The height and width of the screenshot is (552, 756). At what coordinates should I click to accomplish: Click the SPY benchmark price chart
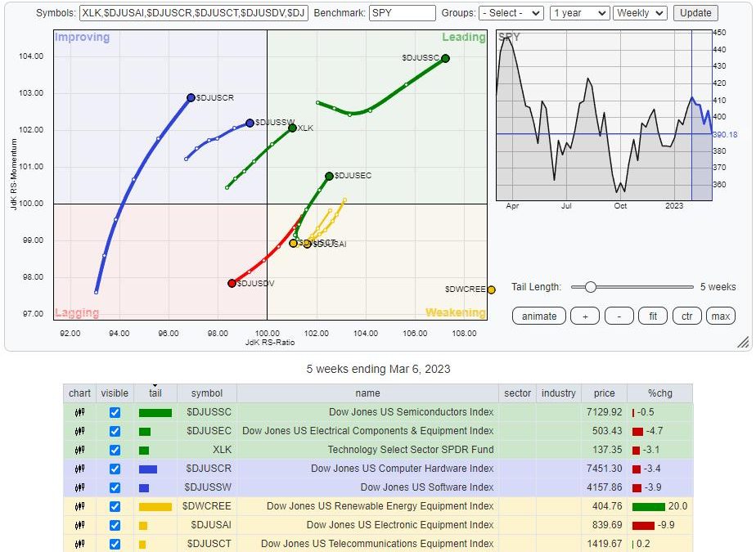tap(604, 115)
